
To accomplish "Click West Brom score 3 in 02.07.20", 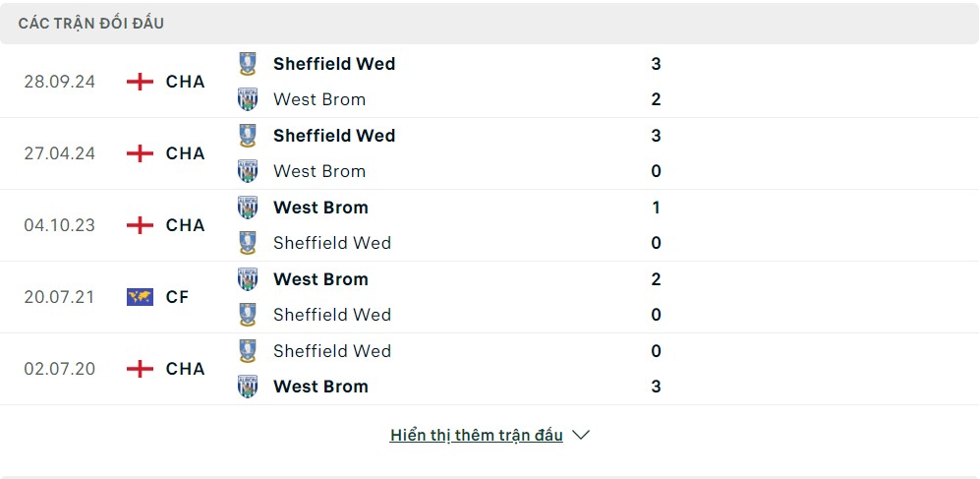I will point(656,387).
